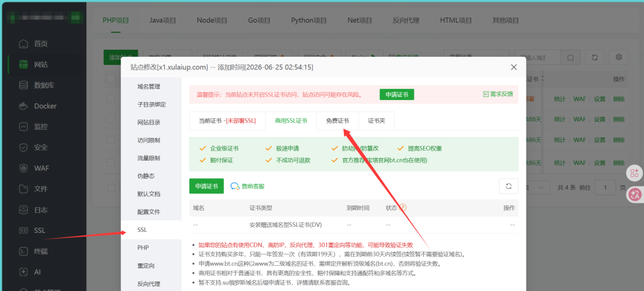Image resolution: width=644 pixels, height=291 pixels.
Task: Open the page size dropdown chevron
Action: tap(541, 187)
